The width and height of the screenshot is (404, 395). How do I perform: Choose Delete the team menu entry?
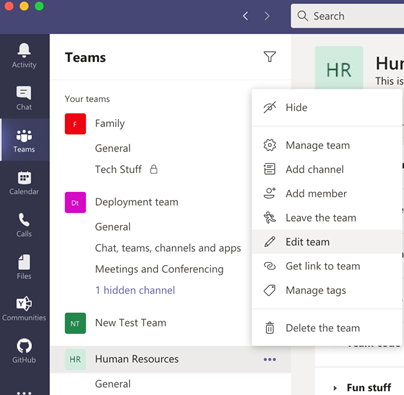[327, 328]
